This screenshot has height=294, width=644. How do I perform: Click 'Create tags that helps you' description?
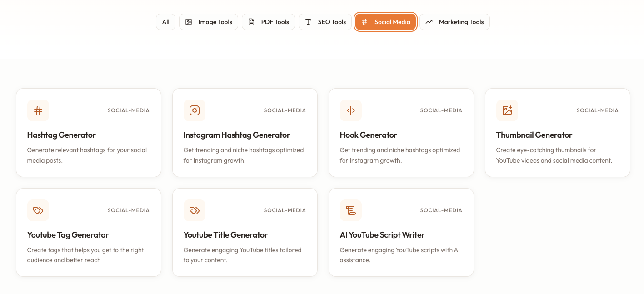(x=85, y=255)
